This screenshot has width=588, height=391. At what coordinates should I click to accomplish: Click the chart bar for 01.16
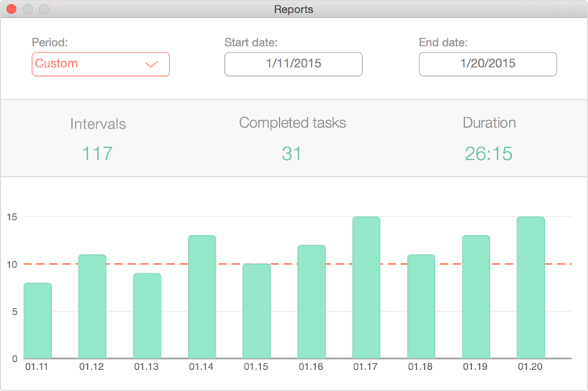[x=311, y=302]
